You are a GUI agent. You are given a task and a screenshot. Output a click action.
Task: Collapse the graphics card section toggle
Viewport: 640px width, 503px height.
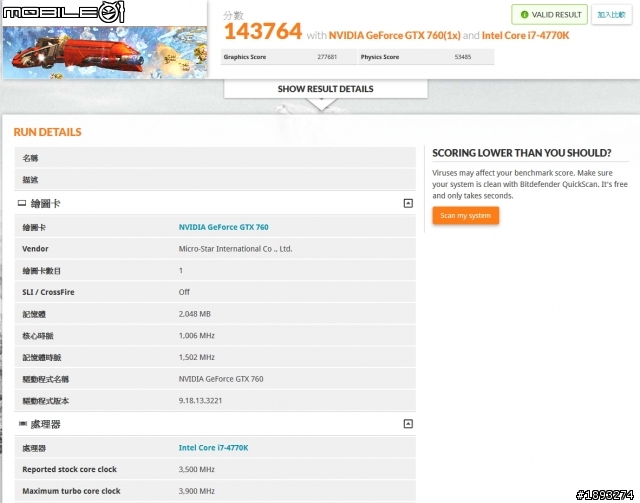tap(408, 203)
